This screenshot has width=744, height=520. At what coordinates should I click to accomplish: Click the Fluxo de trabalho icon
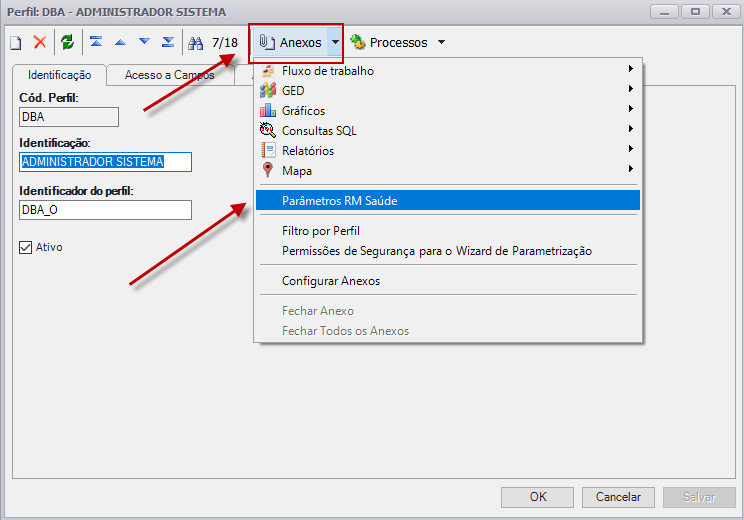[x=268, y=71]
